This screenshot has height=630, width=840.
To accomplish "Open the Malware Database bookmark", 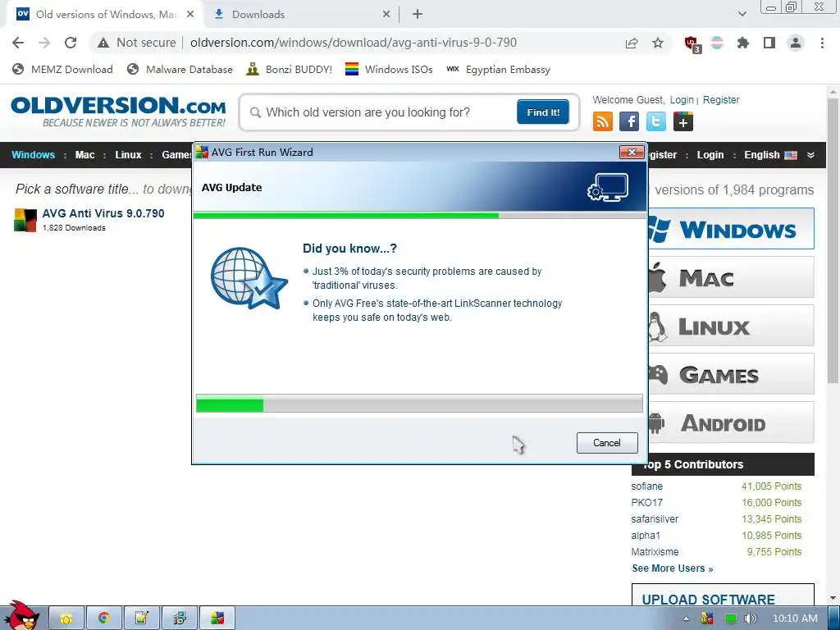I will click(180, 69).
